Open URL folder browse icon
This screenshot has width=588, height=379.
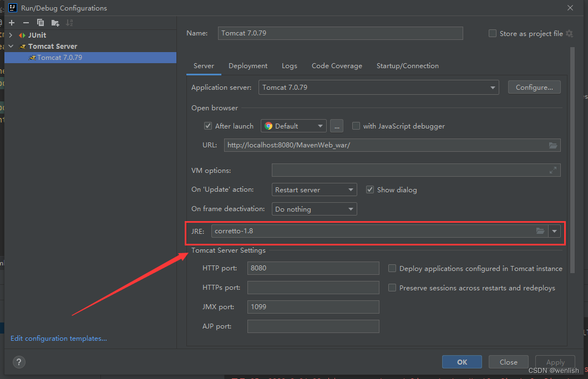pos(552,145)
